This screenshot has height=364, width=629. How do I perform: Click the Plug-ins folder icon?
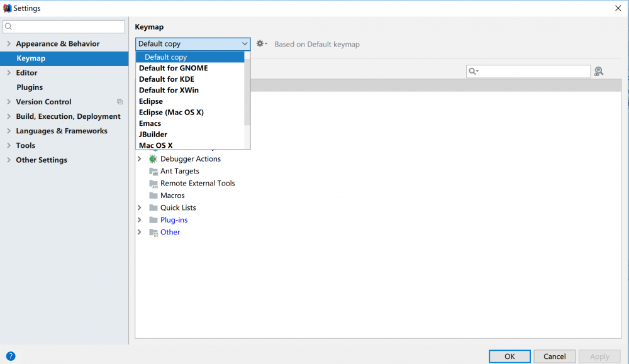[153, 219]
